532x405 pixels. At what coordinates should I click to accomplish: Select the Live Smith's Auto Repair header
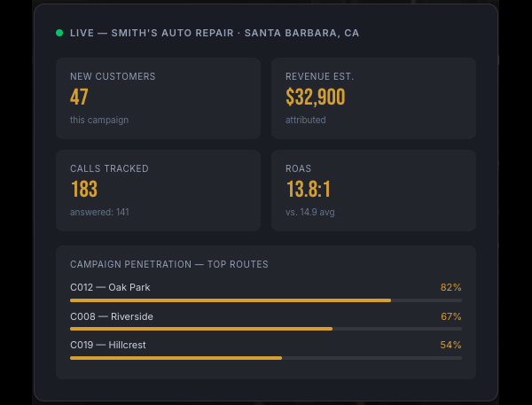pos(215,33)
